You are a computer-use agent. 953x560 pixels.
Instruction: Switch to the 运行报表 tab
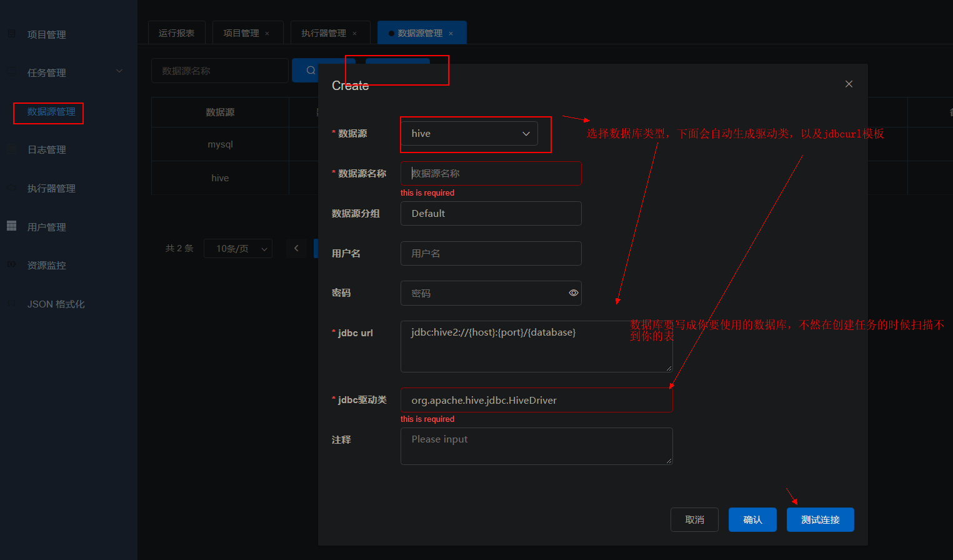point(177,32)
